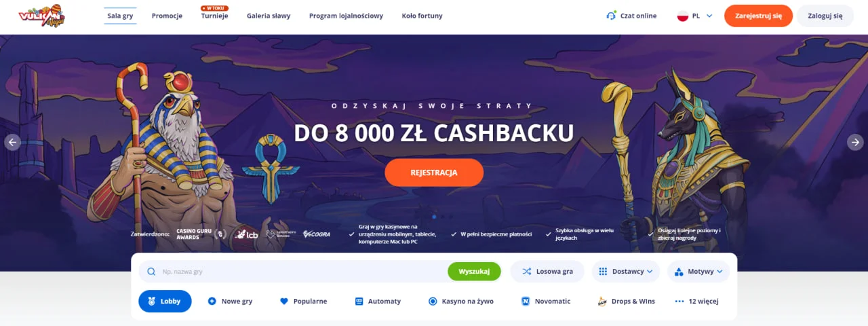
Task: Expand the Motywy themes dropdown
Action: [x=698, y=272]
